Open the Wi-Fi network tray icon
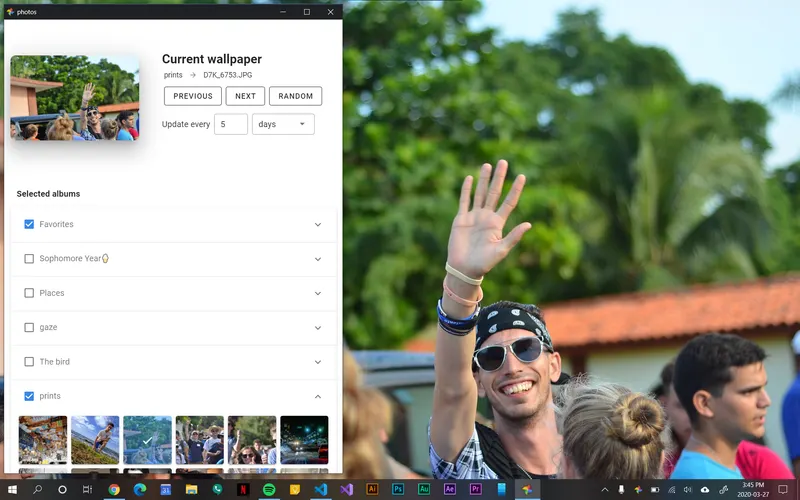Image resolution: width=800 pixels, height=500 pixels. click(671, 490)
